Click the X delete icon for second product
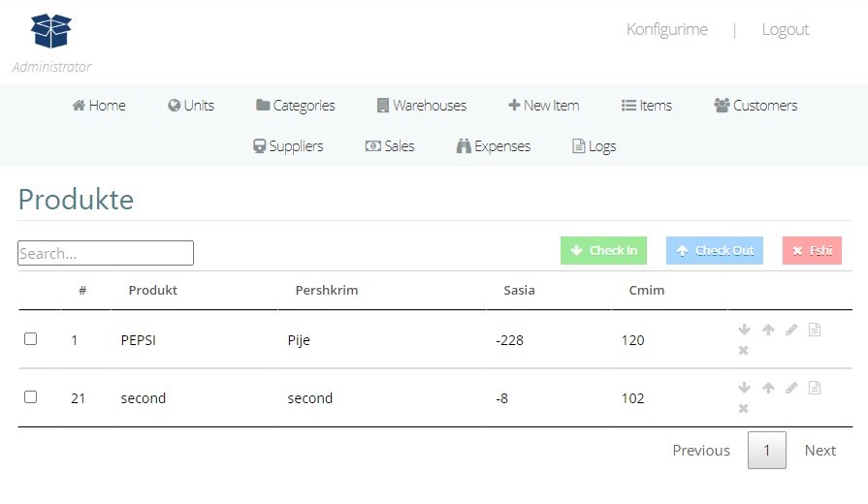Viewport: 868px width, 504px height. coord(744,408)
